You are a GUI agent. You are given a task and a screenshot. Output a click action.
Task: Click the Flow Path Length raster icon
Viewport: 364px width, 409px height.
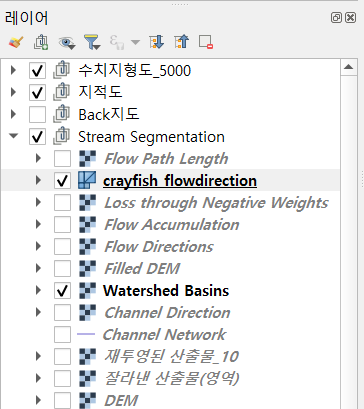pos(88,158)
